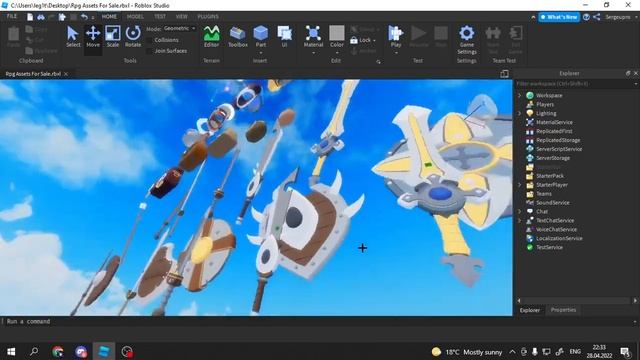Switch to the HOME ribbon tab
Viewport: 640px width, 360px height.
tap(109, 17)
